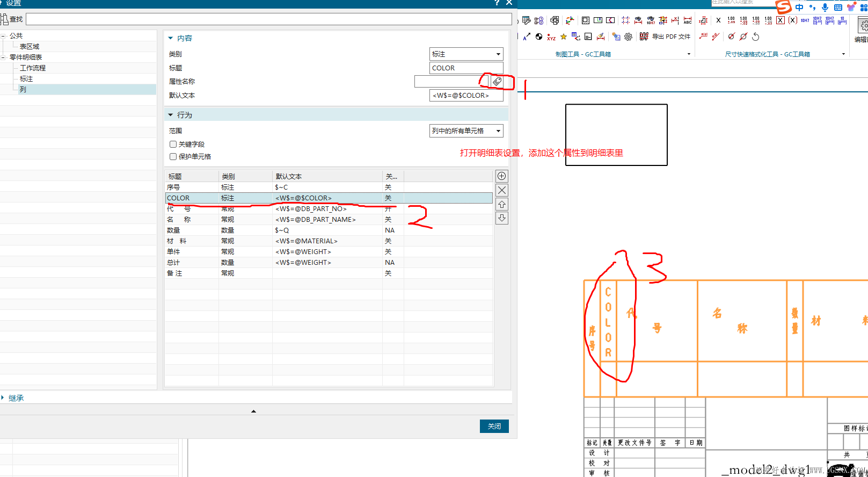Select the 总计 row in the columns table
This screenshot has height=477, width=868.
329,263
